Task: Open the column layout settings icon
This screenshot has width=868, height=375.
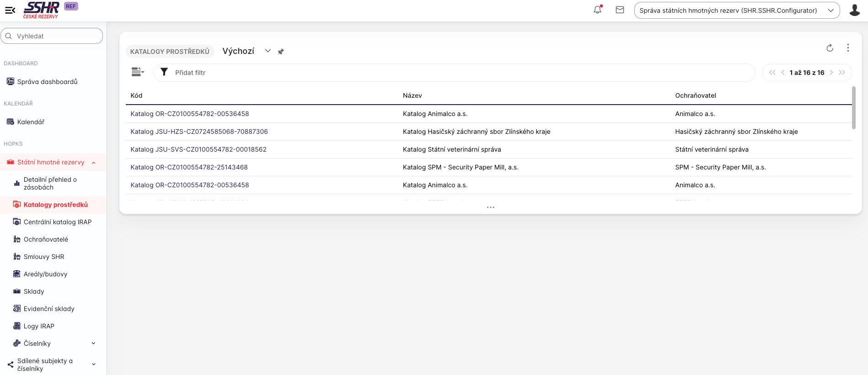Action: point(138,72)
